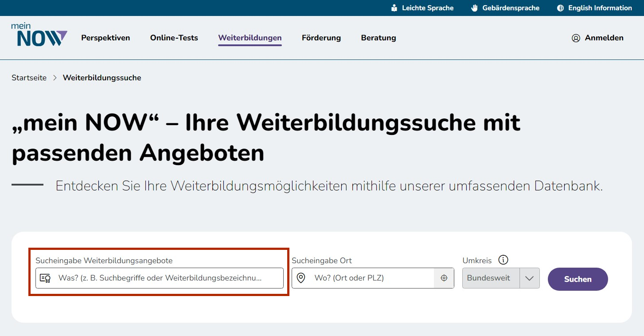This screenshot has height=336, width=644.
Task: Click the certificate icon in the Was? field
Action: tap(45, 278)
